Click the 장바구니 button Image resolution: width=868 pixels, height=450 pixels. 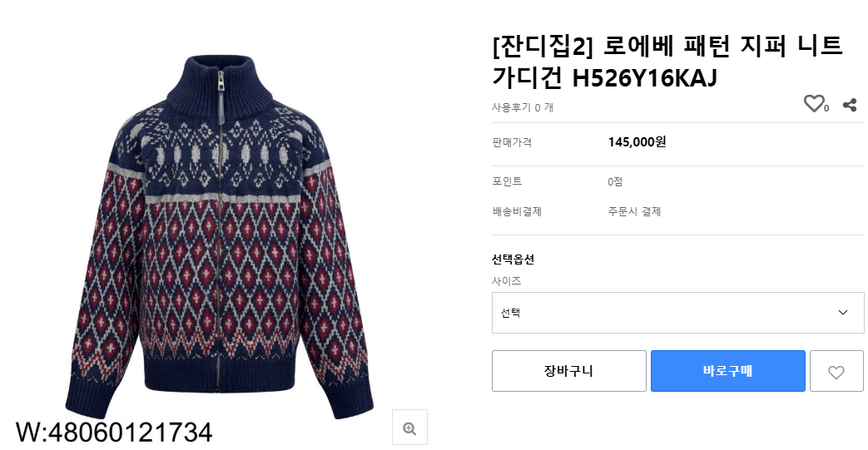pos(568,371)
